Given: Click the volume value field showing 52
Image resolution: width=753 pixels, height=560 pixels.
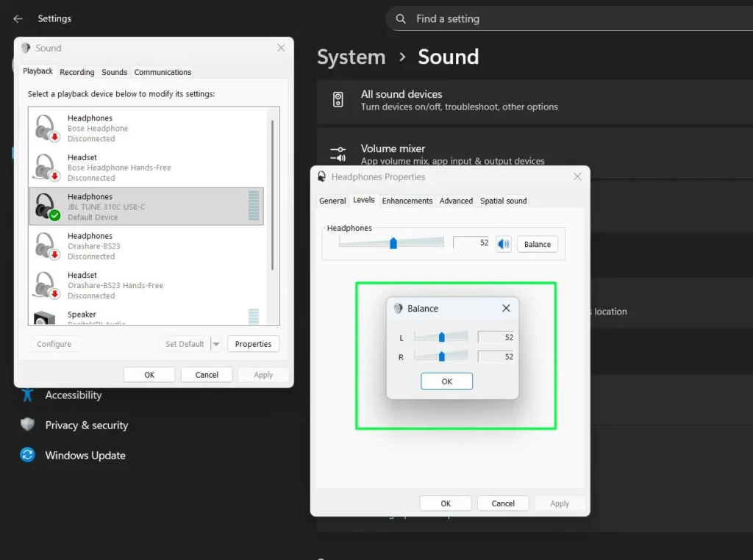Looking at the screenshot, I should point(471,243).
